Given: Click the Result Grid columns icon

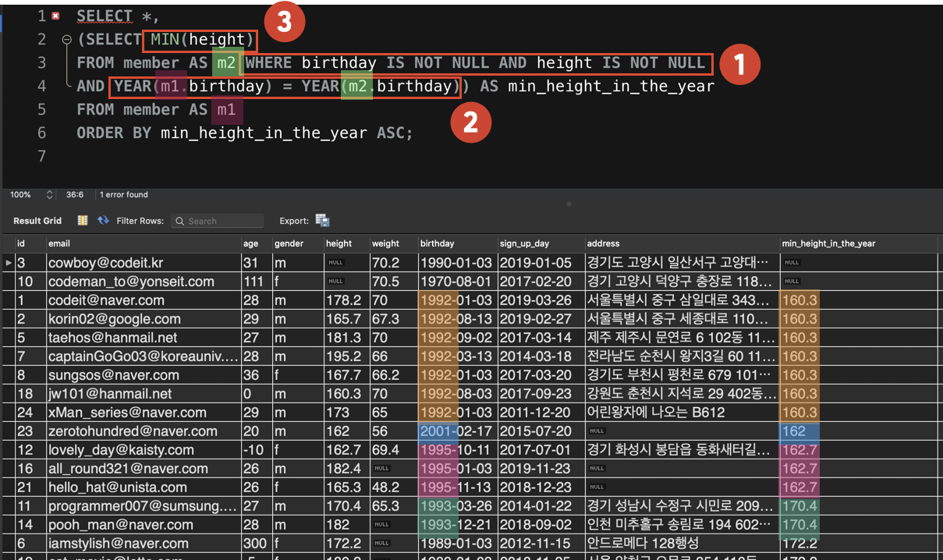Looking at the screenshot, I should 83,221.
